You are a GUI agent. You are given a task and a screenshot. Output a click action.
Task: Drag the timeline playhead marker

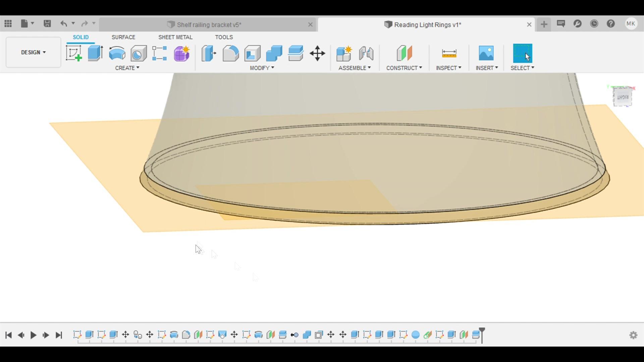click(483, 335)
